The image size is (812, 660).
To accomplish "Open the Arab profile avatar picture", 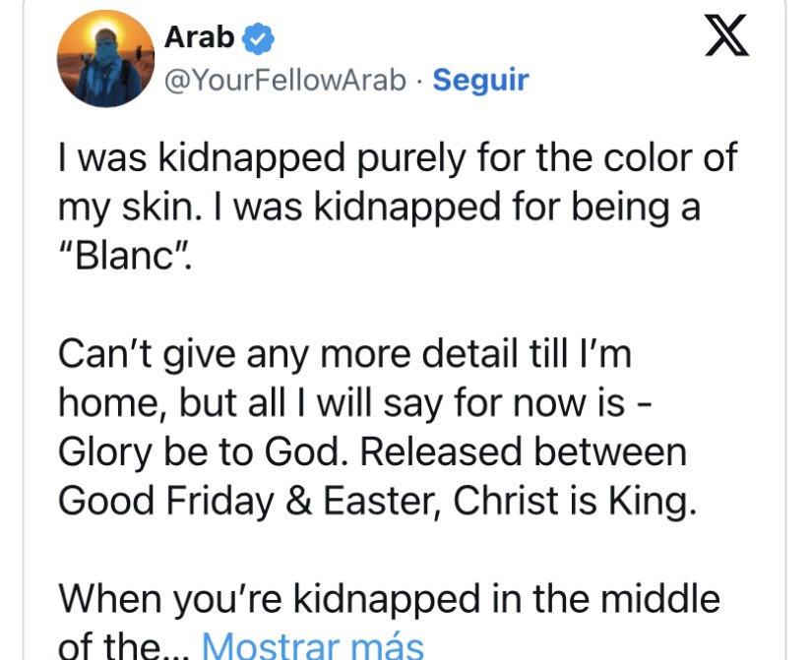I will [x=100, y=60].
